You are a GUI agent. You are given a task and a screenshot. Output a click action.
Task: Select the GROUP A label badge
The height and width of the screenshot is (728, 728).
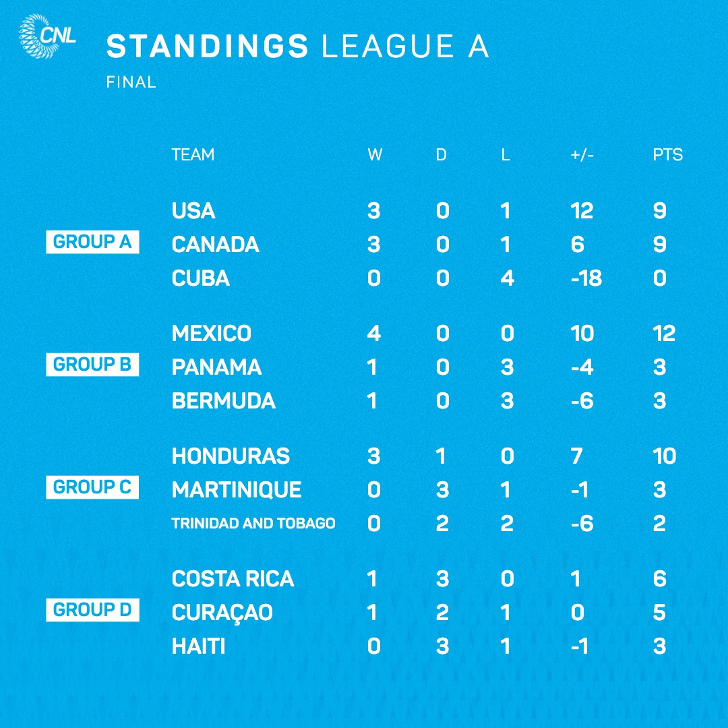coord(92,242)
